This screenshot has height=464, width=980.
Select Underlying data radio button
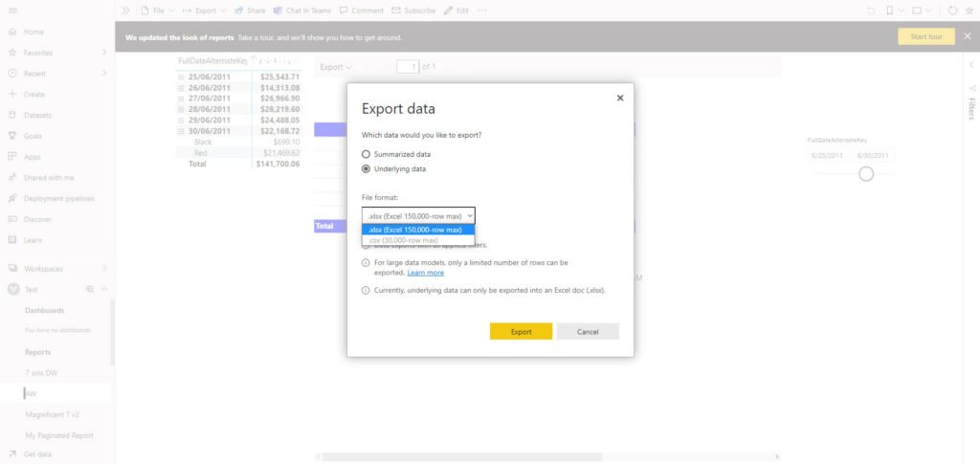[x=367, y=168]
